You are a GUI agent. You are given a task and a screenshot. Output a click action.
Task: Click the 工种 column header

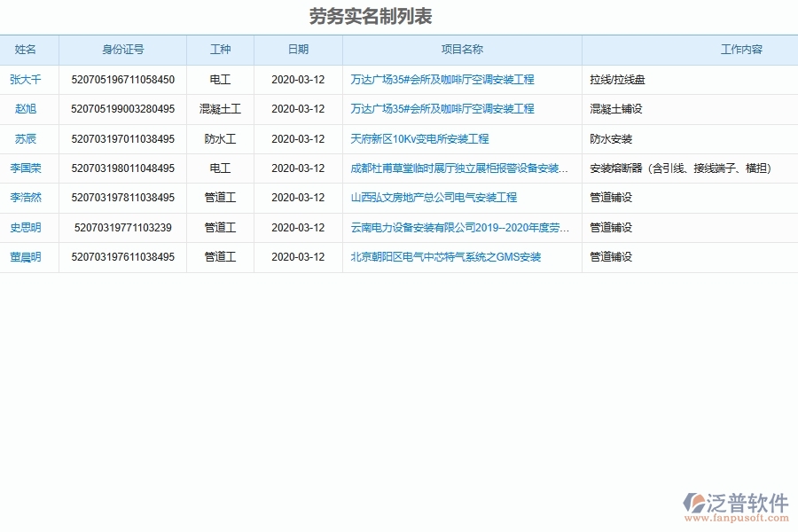click(x=220, y=50)
